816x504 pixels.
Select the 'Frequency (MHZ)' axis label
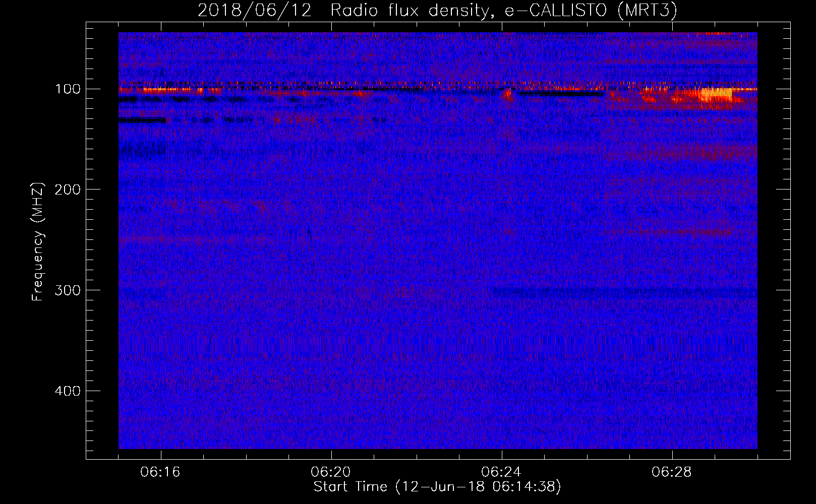[38, 242]
